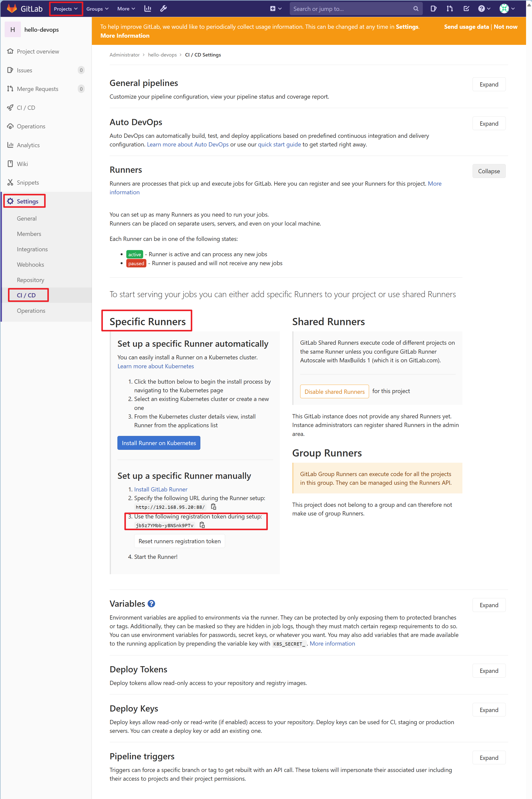This screenshot has height=799, width=532.
Task: Open the Projects menu
Action: tap(65, 8)
